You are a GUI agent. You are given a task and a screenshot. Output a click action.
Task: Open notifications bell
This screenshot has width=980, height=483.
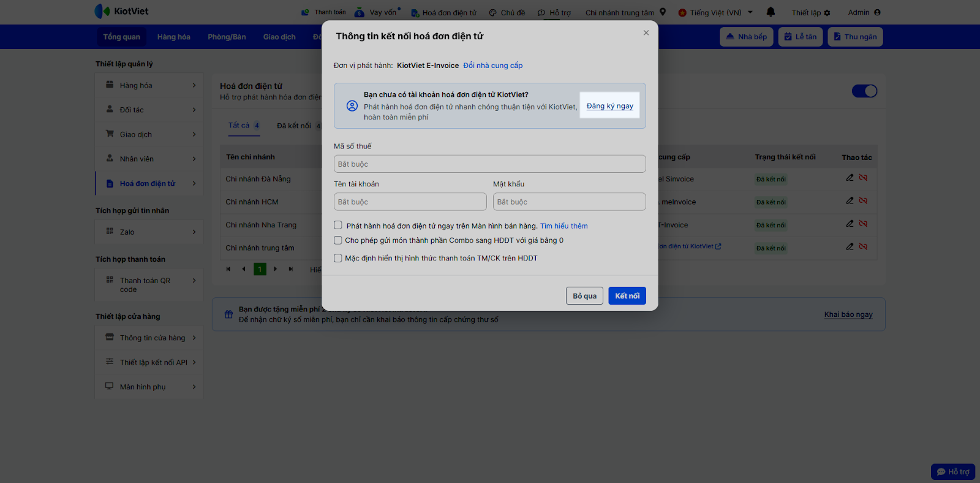(x=771, y=12)
